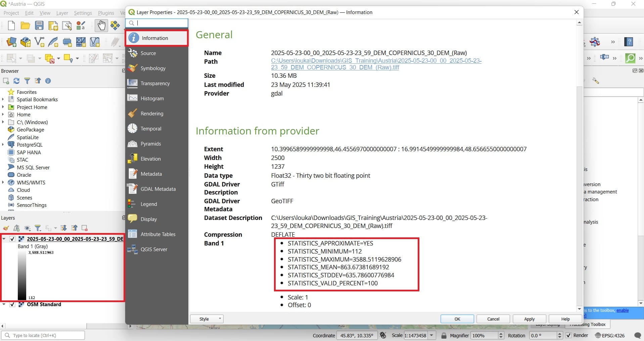Click Rotation spinner arrows

click(559, 335)
